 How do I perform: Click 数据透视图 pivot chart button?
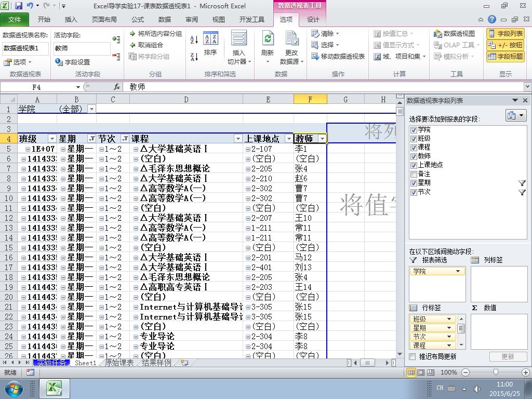coord(455,34)
